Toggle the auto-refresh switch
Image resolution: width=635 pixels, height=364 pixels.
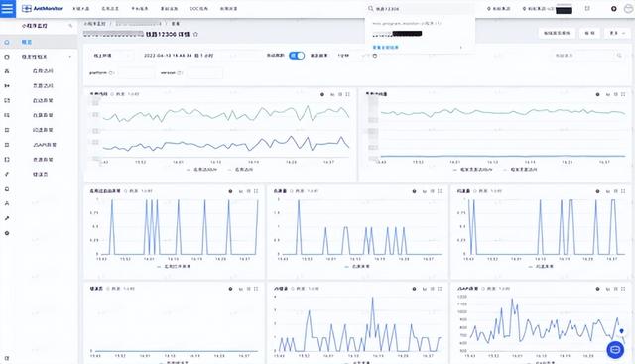(x=297, y=56)
